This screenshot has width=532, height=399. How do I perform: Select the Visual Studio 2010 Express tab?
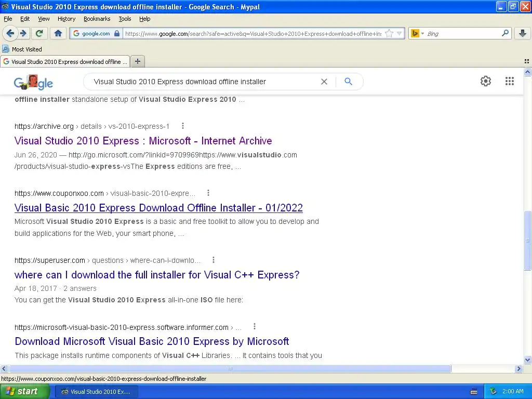[x=65, y=61]
